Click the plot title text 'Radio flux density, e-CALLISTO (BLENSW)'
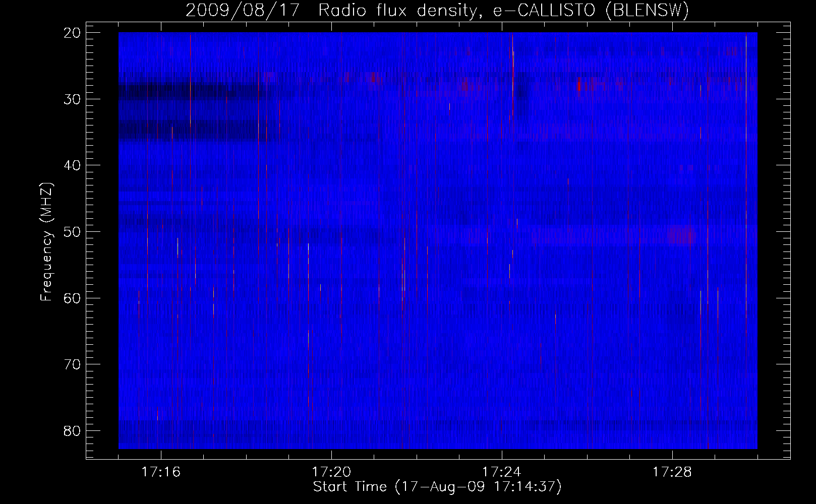This screenshot has height=504, width=816. (504, 11)
